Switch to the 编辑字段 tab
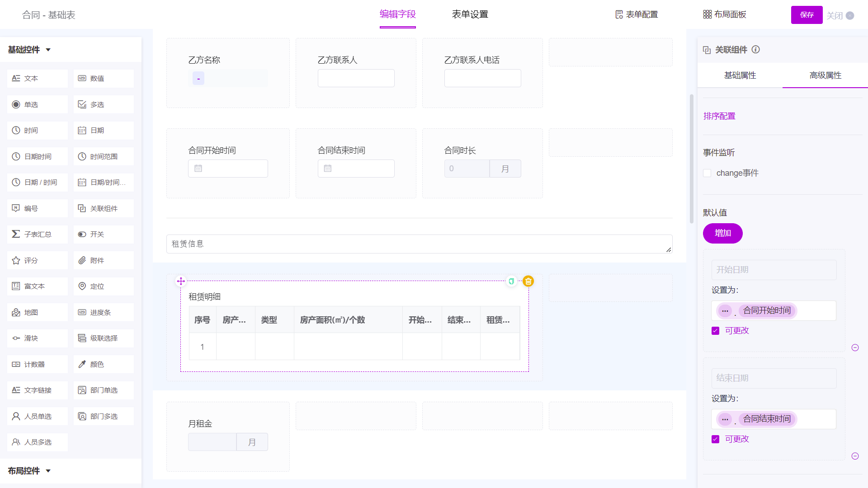Screen dimensions: 868x488 coord(398,14)
